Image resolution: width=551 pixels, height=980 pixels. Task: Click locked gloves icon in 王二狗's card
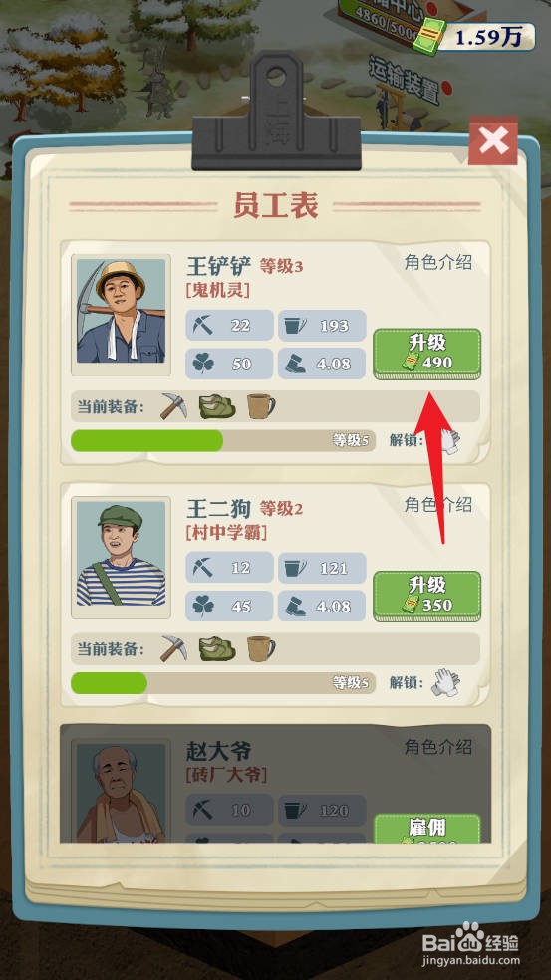point(445,682)
